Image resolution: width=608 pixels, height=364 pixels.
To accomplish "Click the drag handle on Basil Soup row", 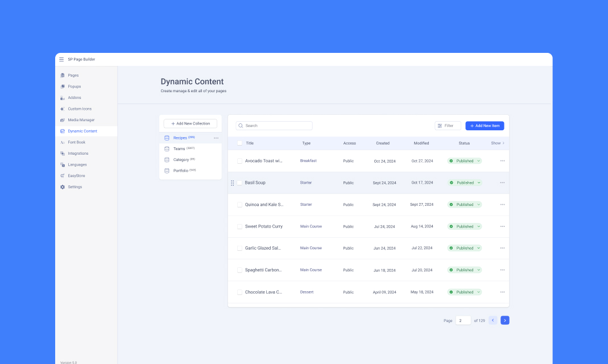I will coord(233,183).
